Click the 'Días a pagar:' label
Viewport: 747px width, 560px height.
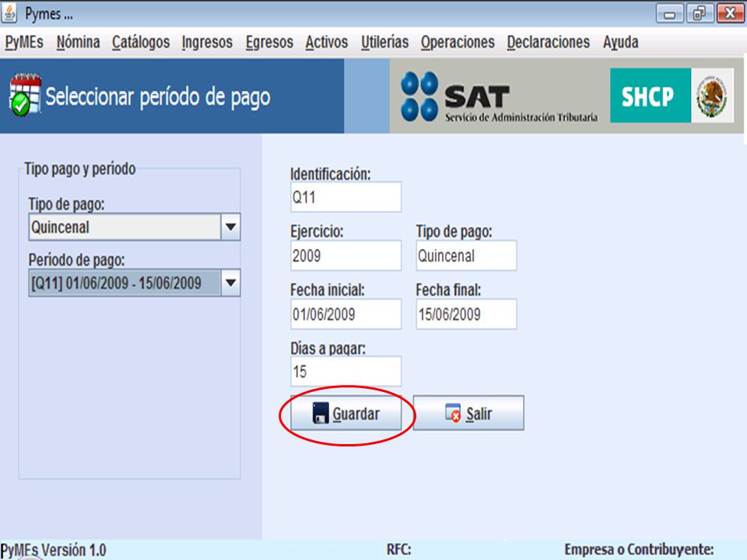pos(328,348)
